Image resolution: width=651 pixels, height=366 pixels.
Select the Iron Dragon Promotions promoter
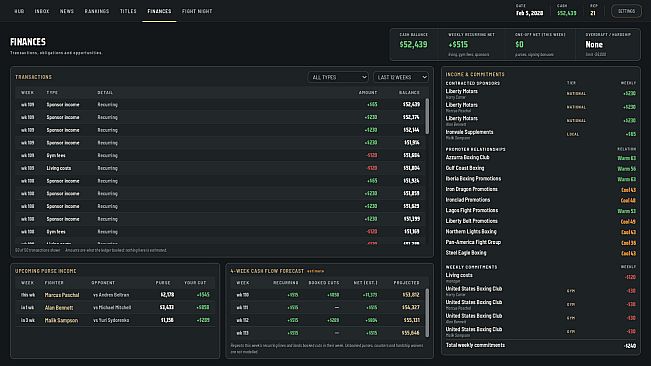[541, 189]
